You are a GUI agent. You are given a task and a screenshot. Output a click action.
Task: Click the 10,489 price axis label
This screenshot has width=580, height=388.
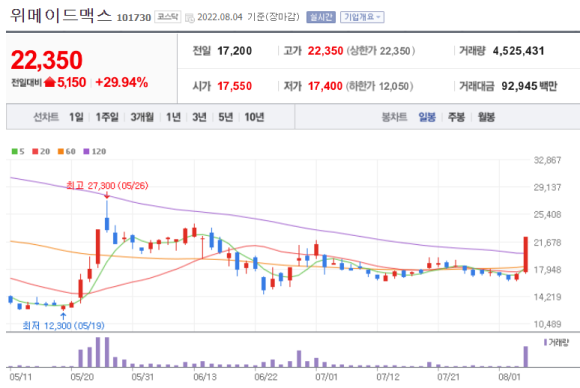click(547, 324)
